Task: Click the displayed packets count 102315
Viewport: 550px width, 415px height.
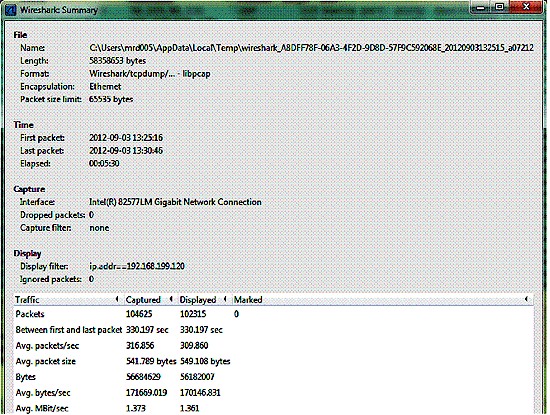Action: [193, 314]
